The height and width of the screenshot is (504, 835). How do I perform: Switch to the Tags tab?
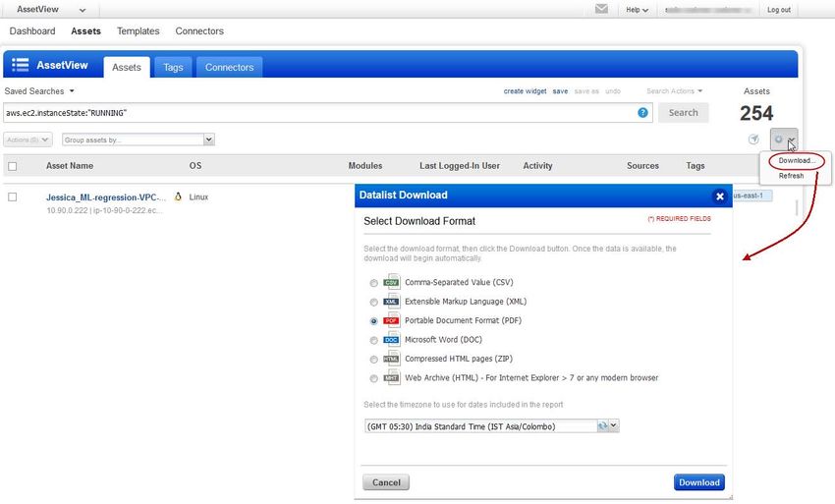173,67
